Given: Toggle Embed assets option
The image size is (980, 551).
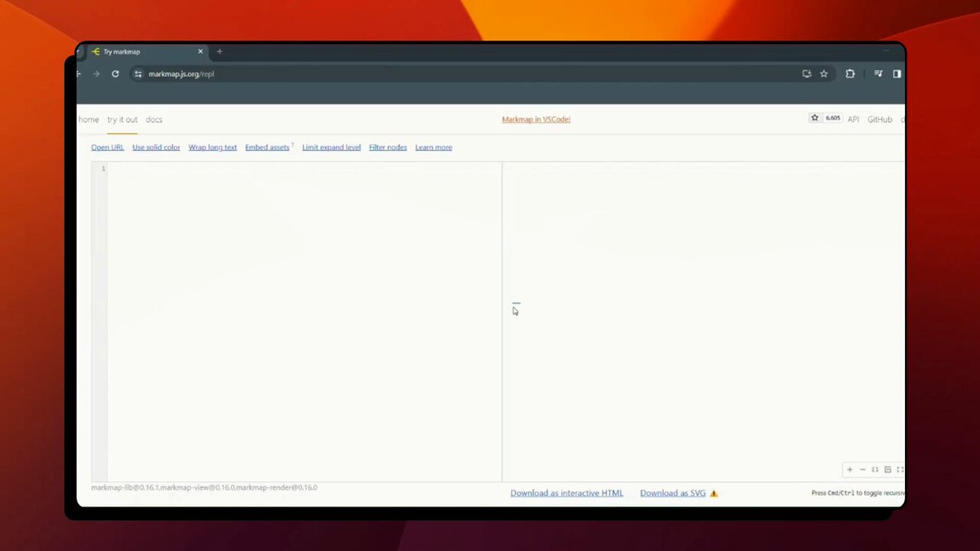Looking at the screenshot, I should pos(268,147).
